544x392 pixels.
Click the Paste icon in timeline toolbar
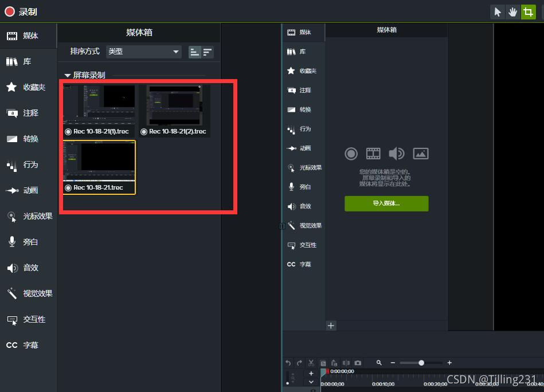[334, 363]
